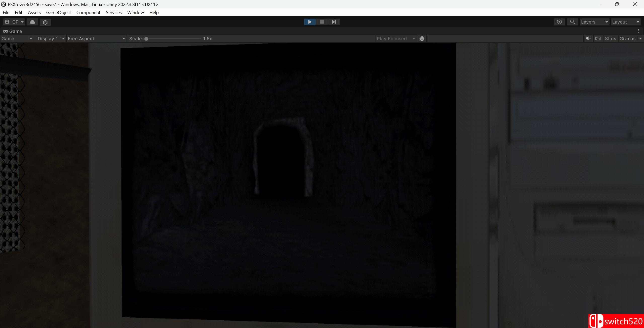The width and height of the screenshot is (644, 328).
Task: Click the Step frame button
Action: [334, 22]
